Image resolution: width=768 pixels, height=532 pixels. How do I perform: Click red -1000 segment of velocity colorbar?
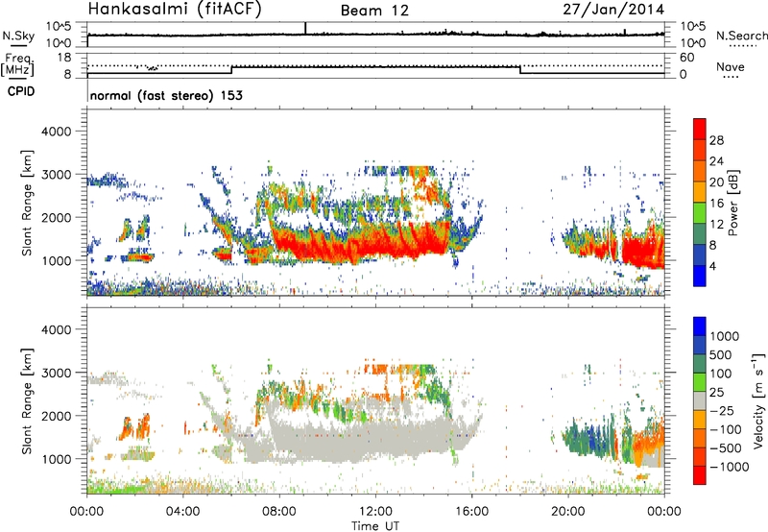click(700, 475)
